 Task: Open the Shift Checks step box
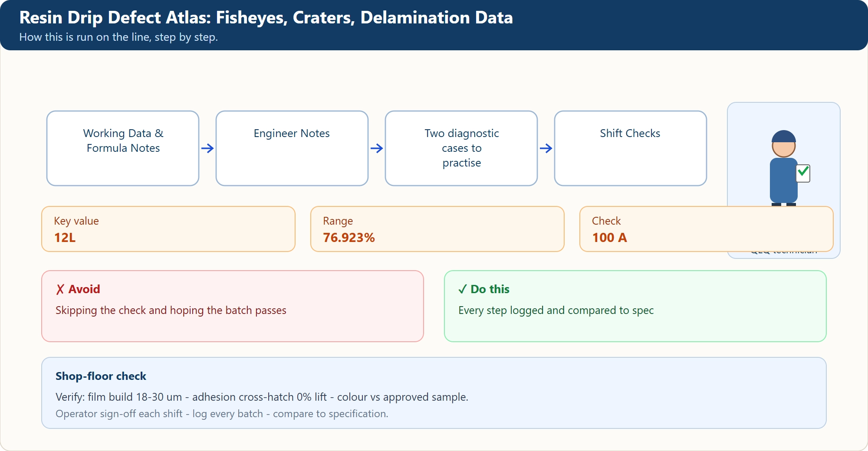click(631, 148)
